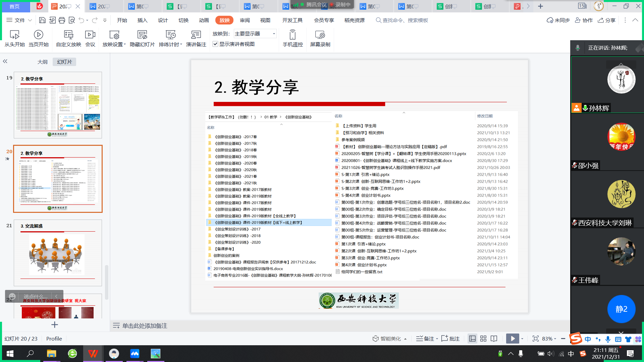Click the redo arrow icon

click(x=95, y=20)
